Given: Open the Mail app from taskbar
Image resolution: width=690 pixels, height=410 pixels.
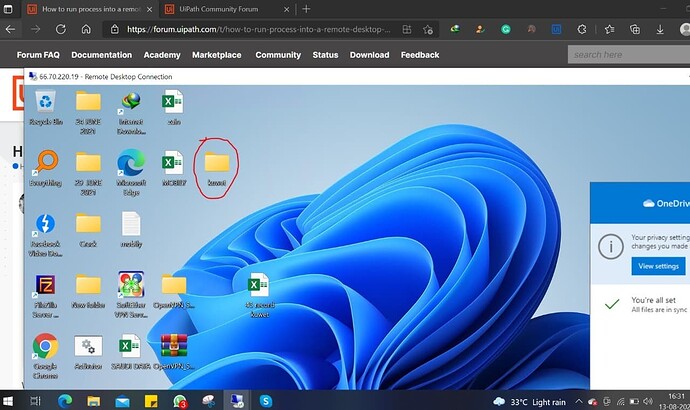Looking at the screenshot, I should 122,401.
